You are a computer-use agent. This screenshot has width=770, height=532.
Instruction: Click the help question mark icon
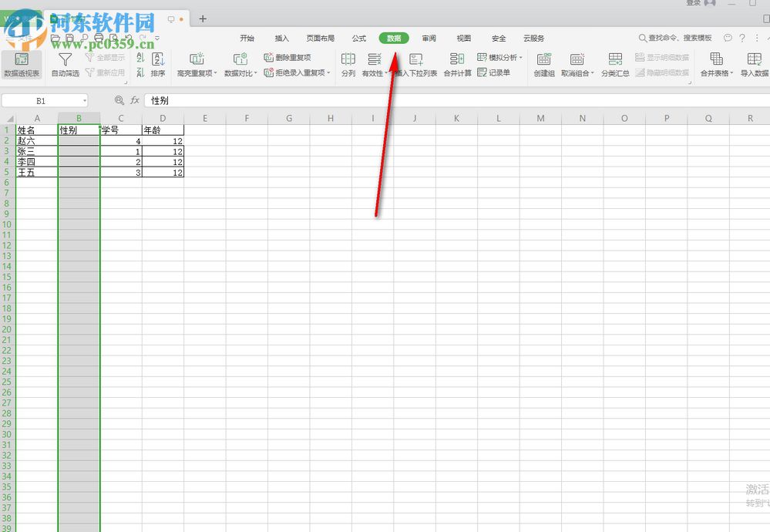(x=742, y=38)
